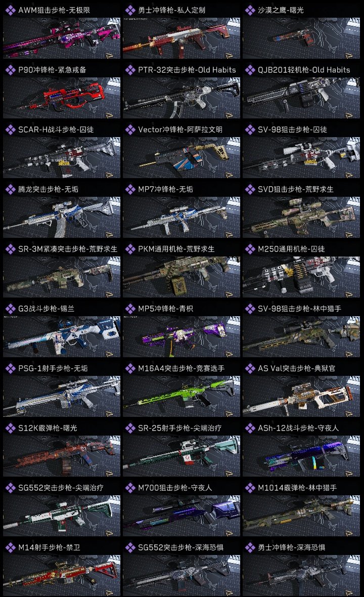
Task: Open the AS Val突击步枪-典狱官 skin image
Action: click(301, 396)
